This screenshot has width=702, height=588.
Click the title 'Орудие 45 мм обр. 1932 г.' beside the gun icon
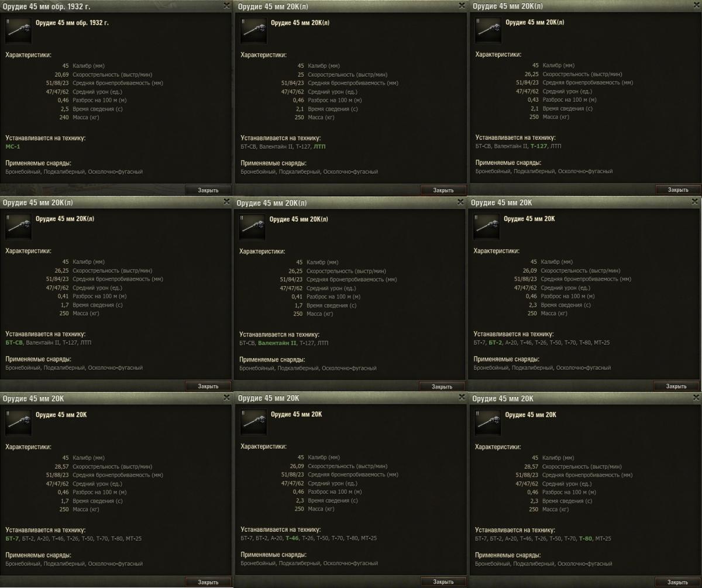click(x=72, y=23)
